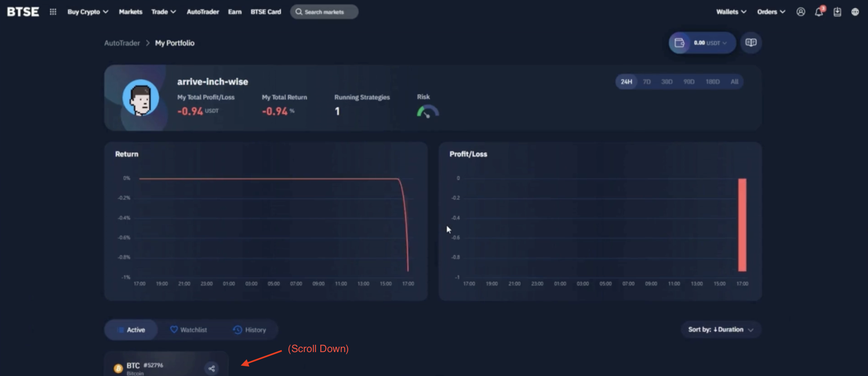
Task: Click the Risk gauge indicator
Action: click(x=428, y=111)
